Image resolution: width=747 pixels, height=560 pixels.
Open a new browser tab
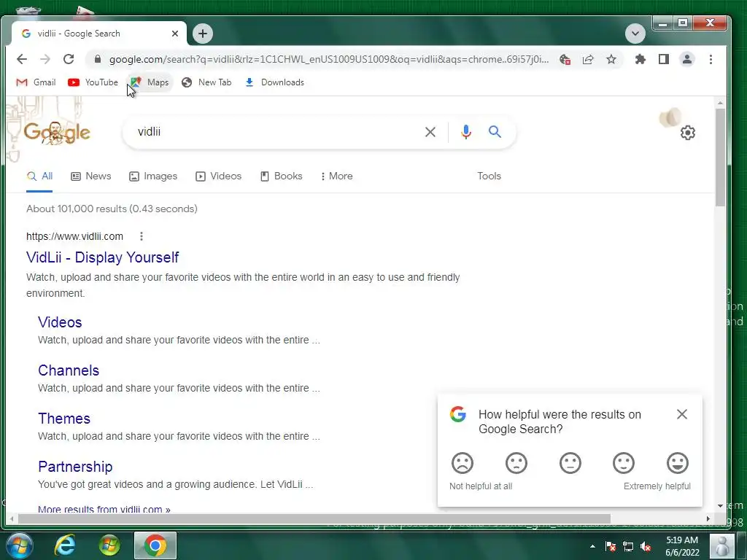coord(203,34)
